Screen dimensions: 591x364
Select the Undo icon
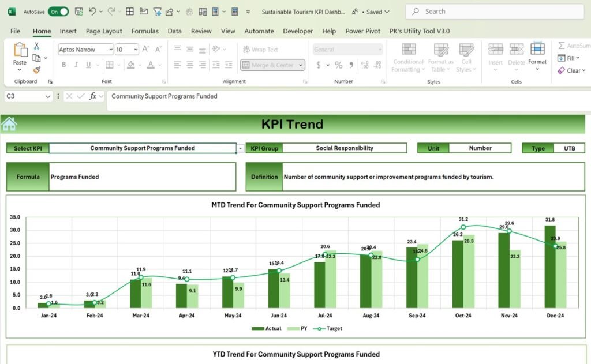(91, 11)
